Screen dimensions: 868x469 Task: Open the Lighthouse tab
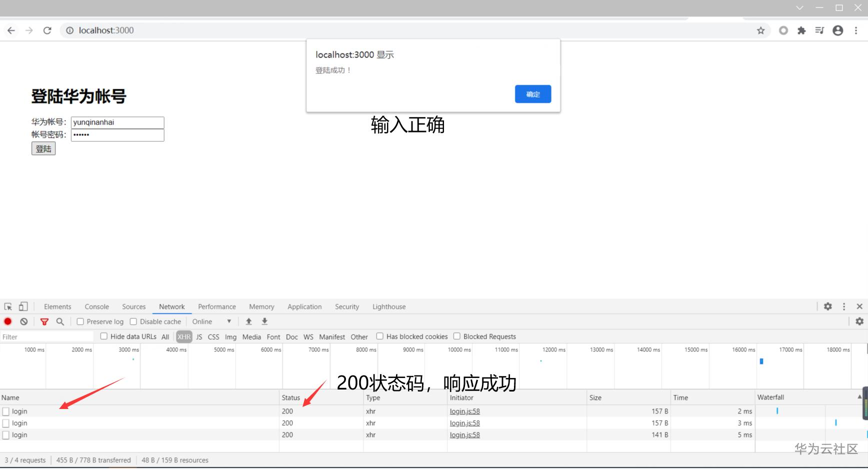coord(389,306)
